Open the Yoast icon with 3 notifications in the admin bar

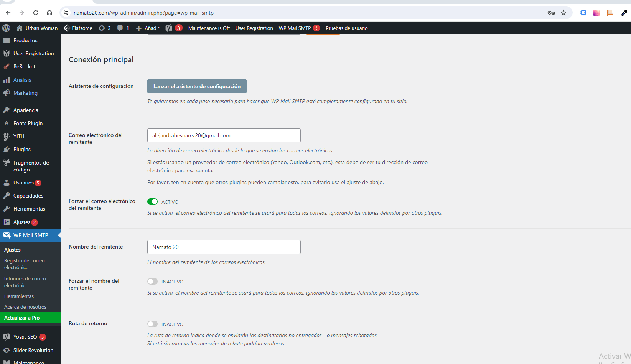click(x=174, y=28)
